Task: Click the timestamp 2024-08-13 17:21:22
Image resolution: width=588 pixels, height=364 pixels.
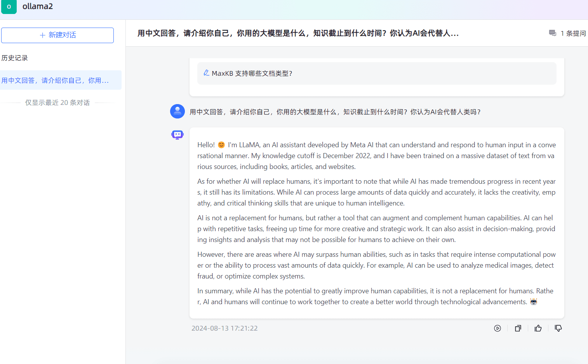Action: click(224, 328)
